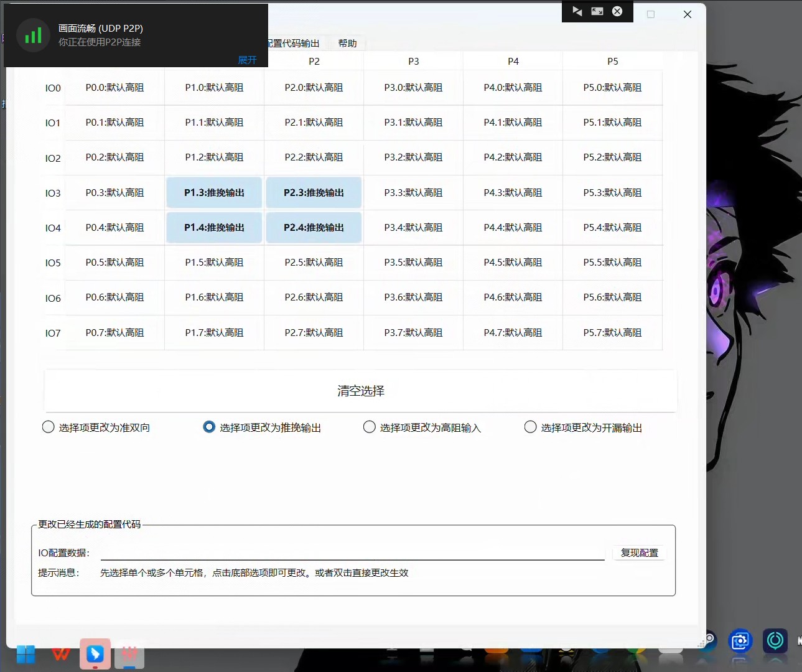Select cell P3.0:默认高阻
802x672 pixels.
(x=413, y=88)
